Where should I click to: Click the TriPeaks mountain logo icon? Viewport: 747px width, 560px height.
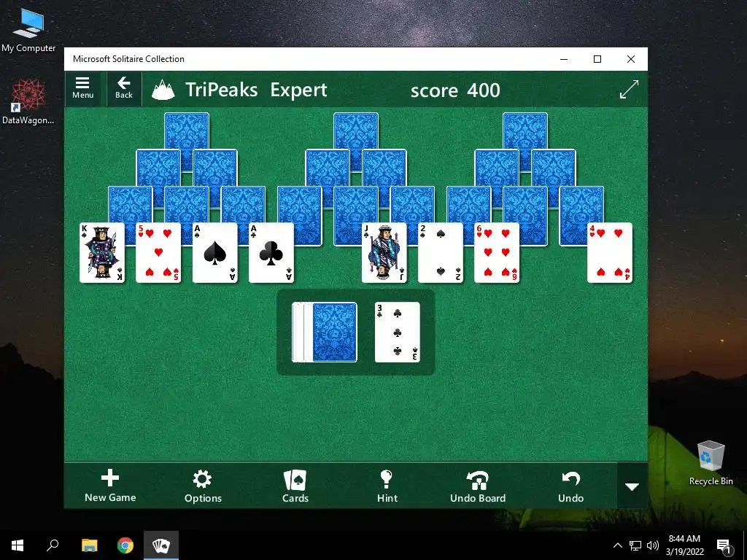point(163,90)
